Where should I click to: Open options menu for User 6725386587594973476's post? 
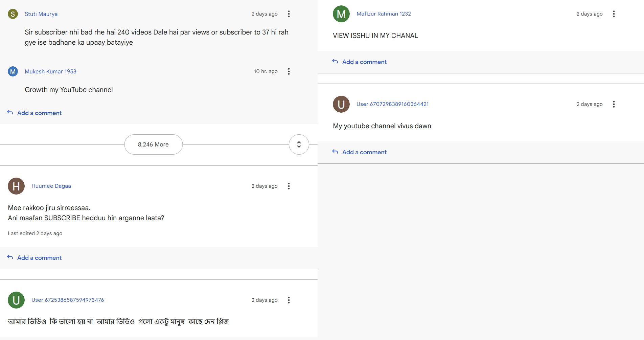[289, 300]
